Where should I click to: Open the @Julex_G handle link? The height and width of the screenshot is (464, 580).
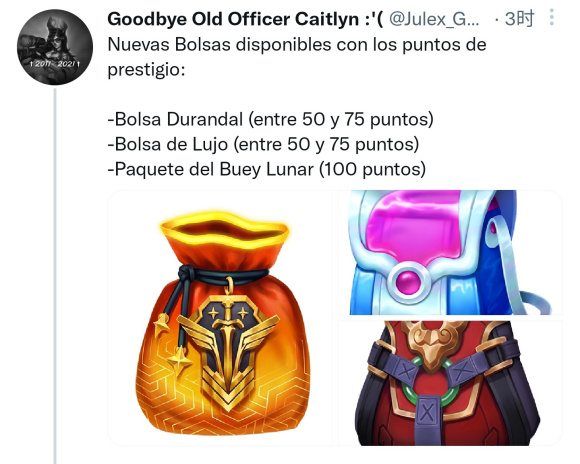pyautogui.click(x=434, y=19)
